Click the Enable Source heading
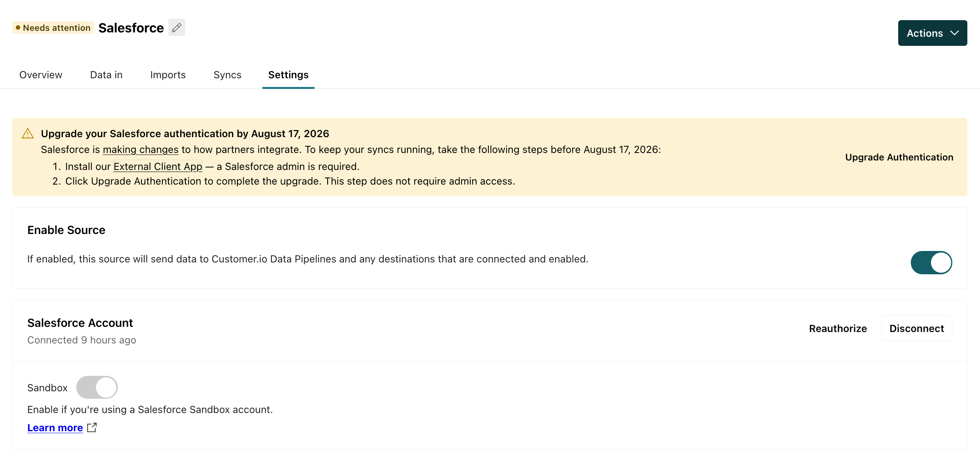This screenshot has width=980, height=464. 66,230
